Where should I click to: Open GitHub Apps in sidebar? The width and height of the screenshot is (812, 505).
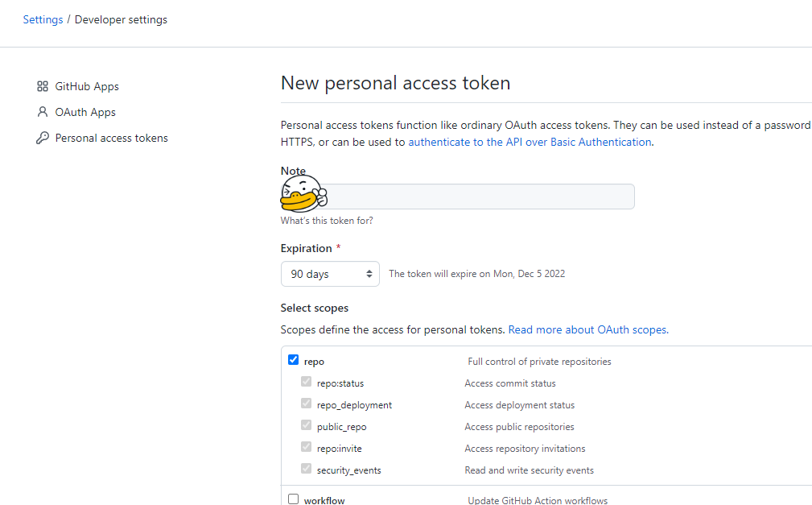87,86
